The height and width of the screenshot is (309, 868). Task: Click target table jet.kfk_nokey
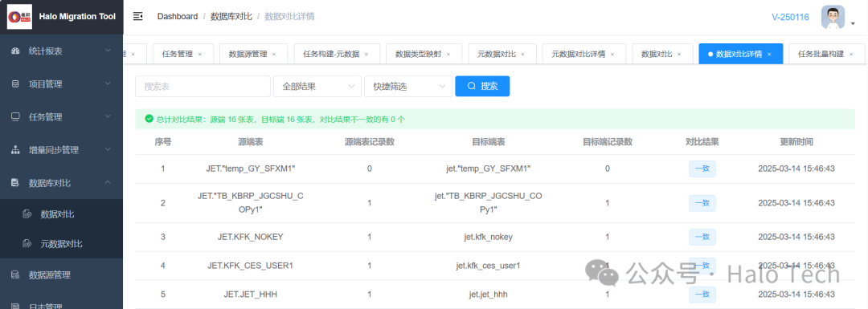489,237
